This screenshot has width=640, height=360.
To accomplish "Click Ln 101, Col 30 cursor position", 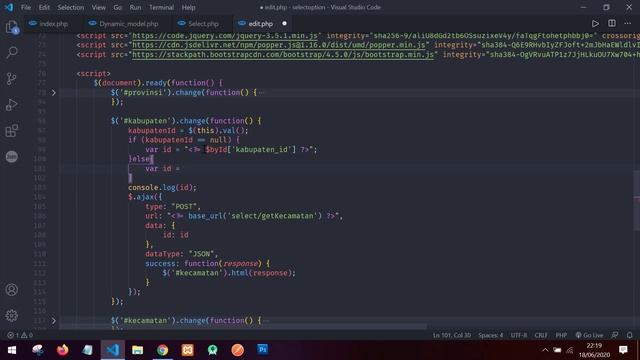I will (x=451, y=335).
